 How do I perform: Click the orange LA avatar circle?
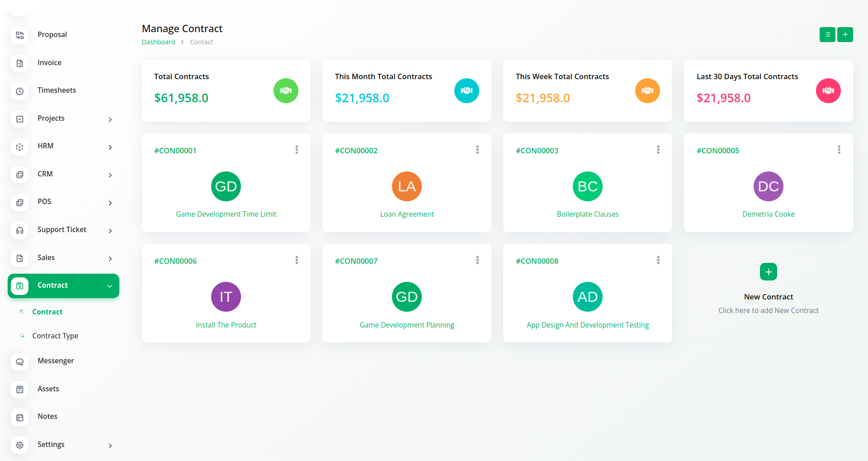pos(406,186)
